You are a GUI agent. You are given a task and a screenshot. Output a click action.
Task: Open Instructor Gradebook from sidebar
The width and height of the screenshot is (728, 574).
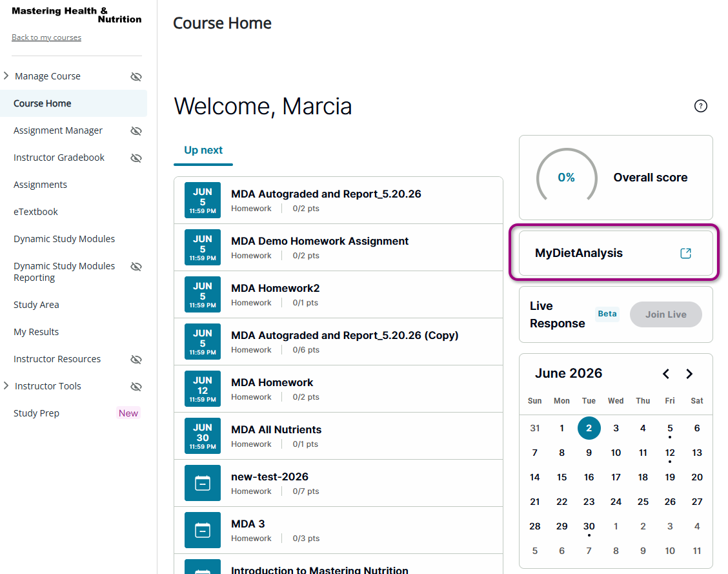(59, 158)
